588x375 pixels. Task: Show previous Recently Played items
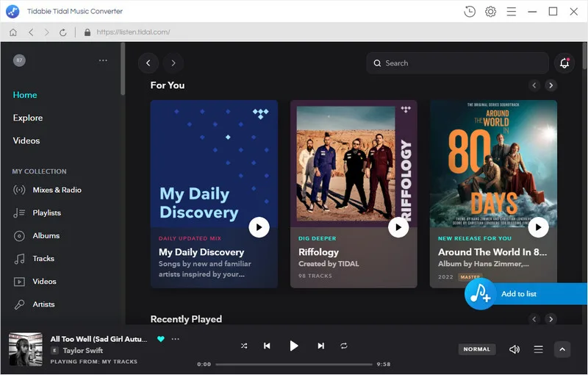pyautogui.click(x=534, y=319)
